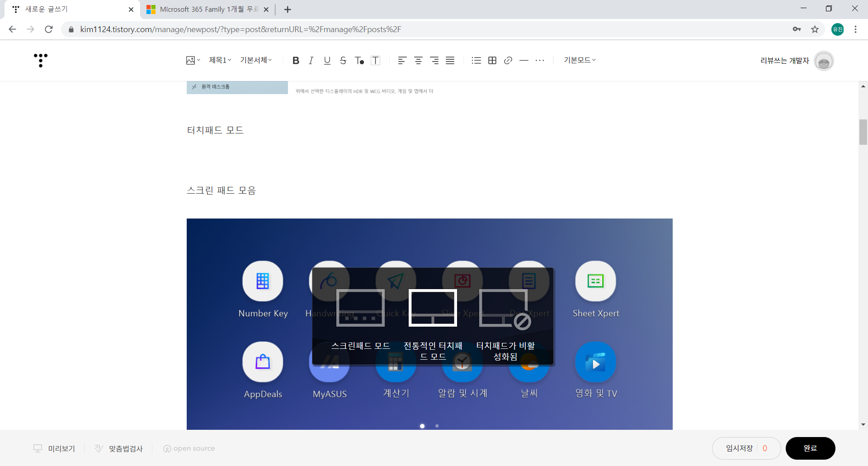Close the Microsoft 365 Family tab
This screenshot has width=868, height=466.
tap(266, 10)
